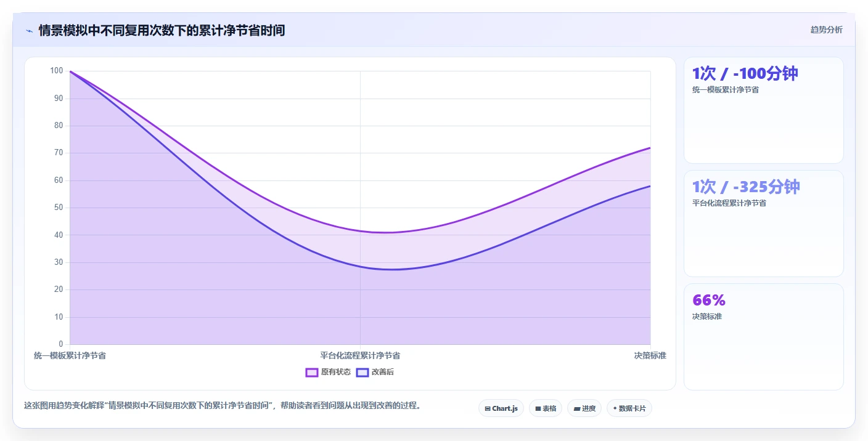The image size is (868, 441).
Task: Click the 决策标准 x-axis label
Action: pyautogui.click(x=650, y=356)
